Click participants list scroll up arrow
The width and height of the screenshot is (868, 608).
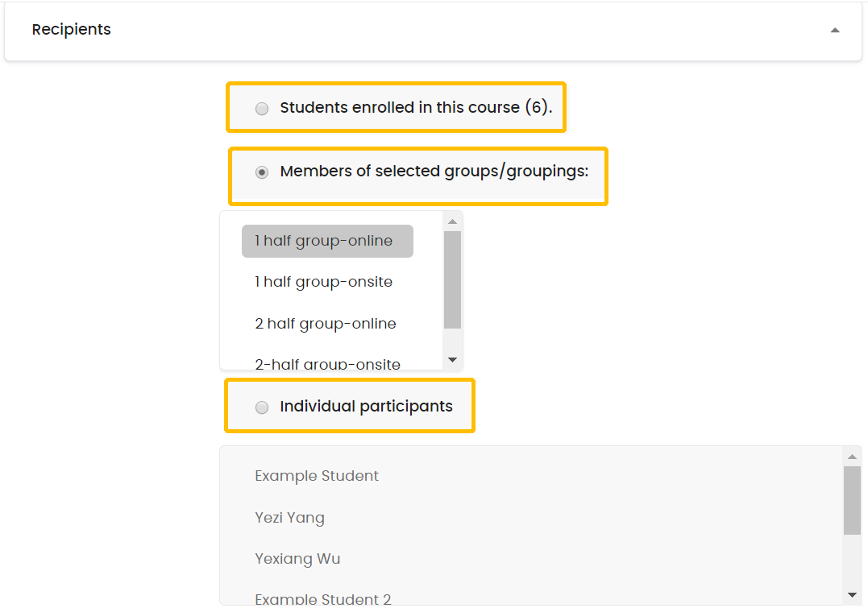click(852, 457)
